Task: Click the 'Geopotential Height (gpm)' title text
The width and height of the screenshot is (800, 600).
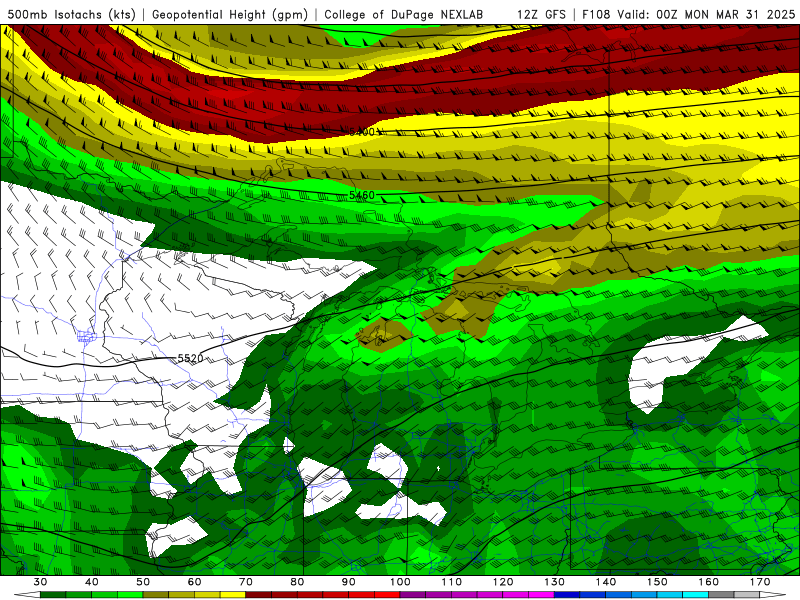Action: coord(230,14)
